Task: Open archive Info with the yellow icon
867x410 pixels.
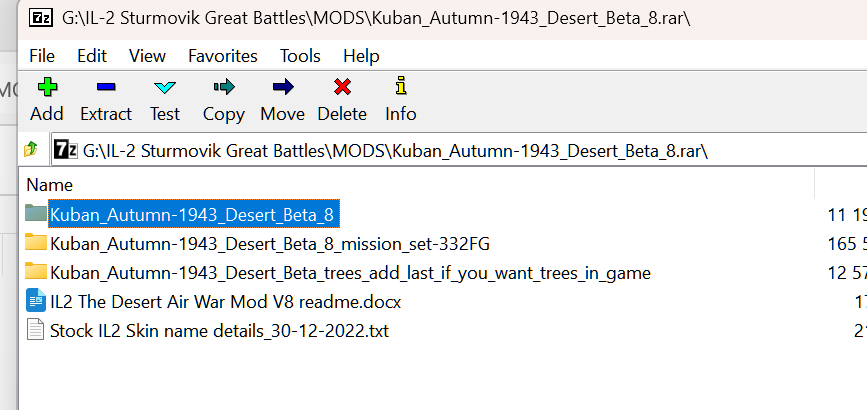Action: pos(401,87)
